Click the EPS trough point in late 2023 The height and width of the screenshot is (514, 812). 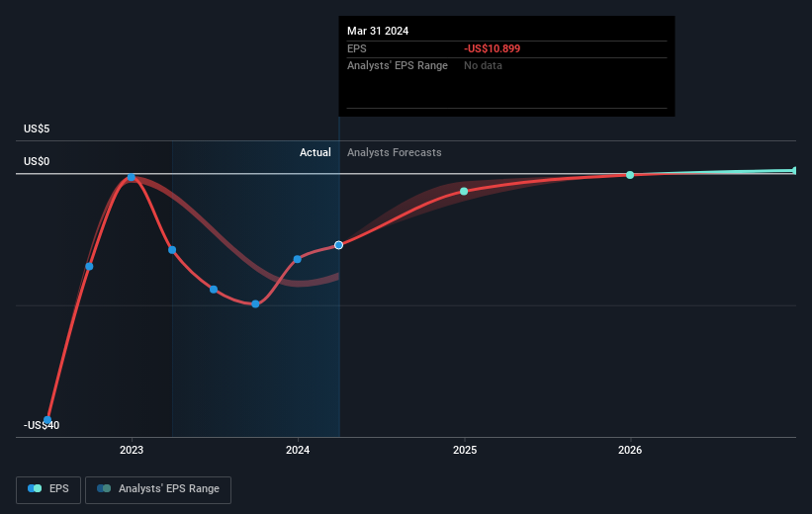255,303
